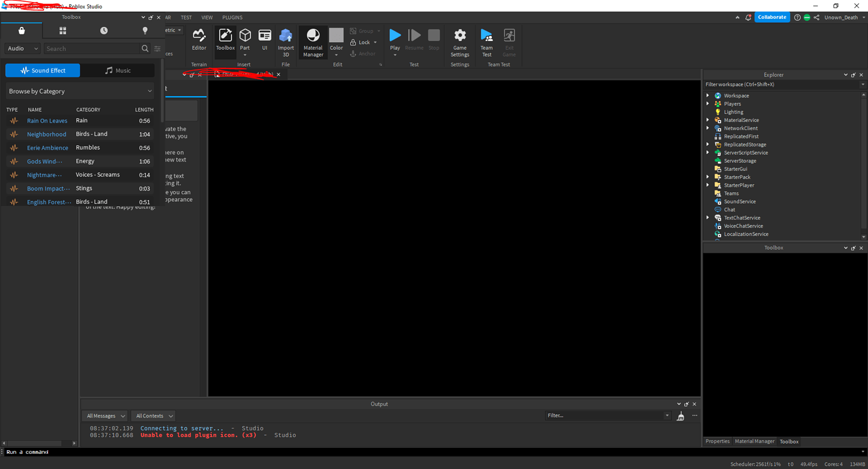Play the Rain On Leaves sound

14,120
